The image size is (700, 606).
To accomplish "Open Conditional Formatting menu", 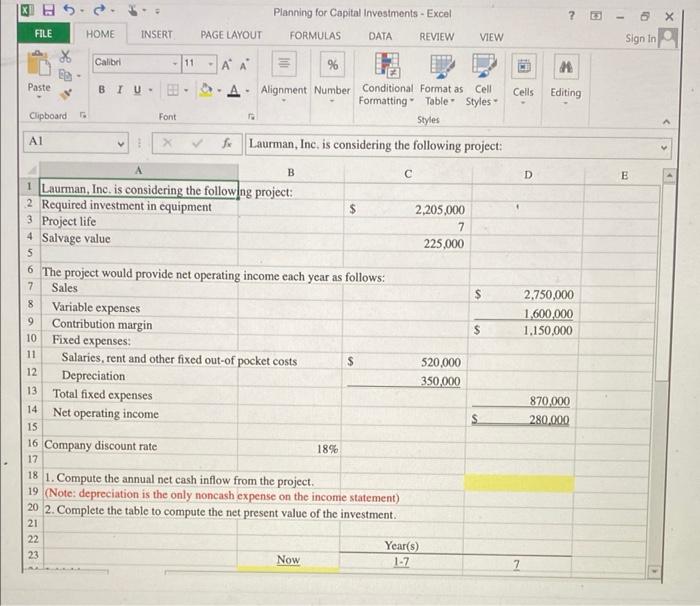I will pyautogui.click(x=387, y=79).
